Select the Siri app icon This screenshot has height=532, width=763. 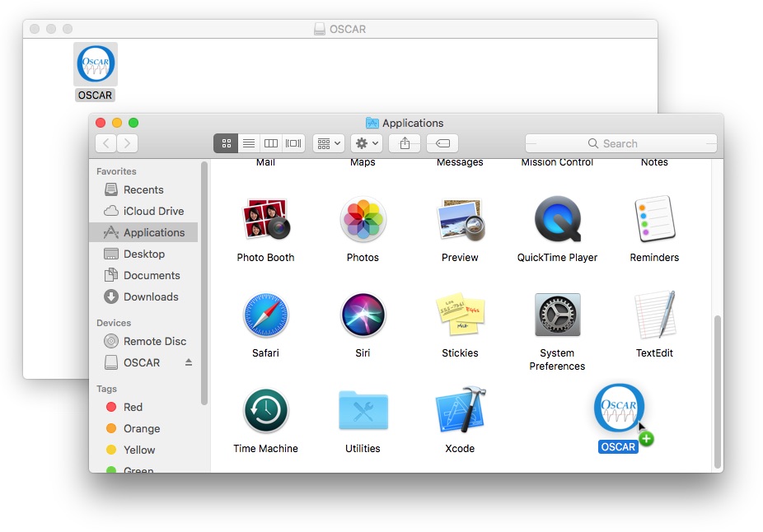(x=363, y=315)
